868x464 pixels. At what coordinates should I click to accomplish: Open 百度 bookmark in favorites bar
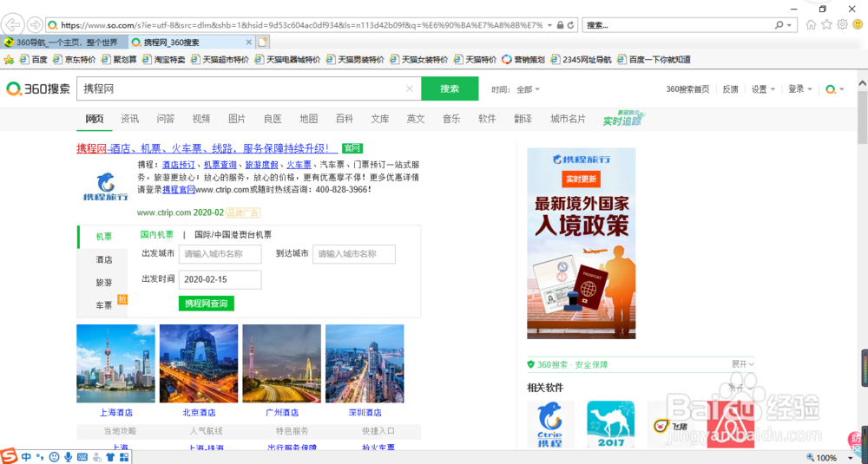click(34, 60)
